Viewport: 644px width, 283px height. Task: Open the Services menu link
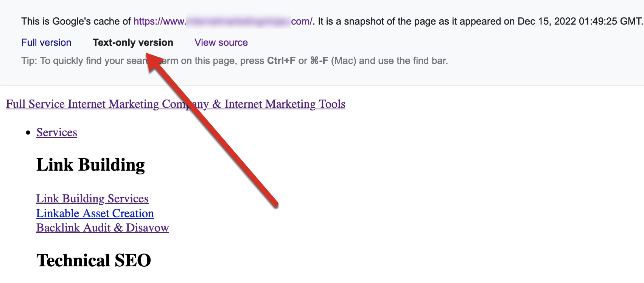pos(57,132)
